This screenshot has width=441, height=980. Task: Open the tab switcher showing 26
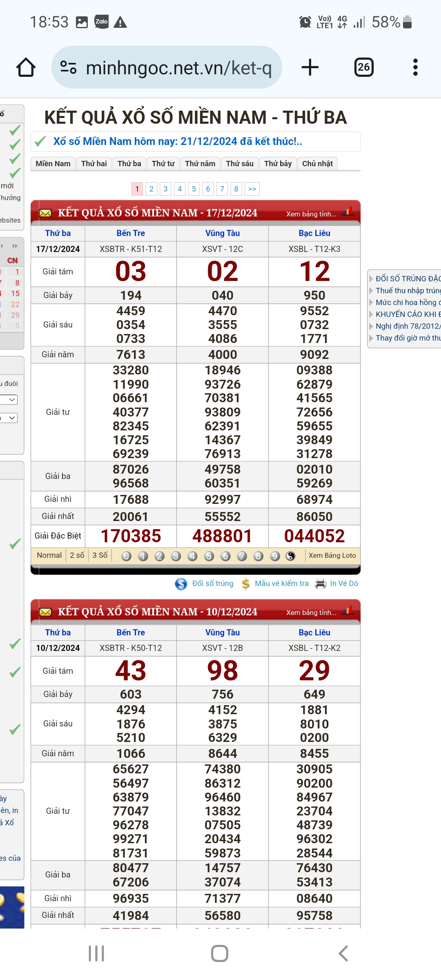point(363,67)
